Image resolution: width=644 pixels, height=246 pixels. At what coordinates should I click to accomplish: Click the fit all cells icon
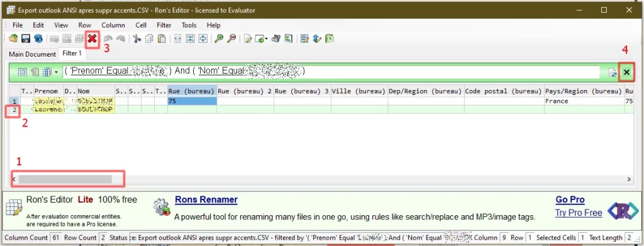point(203,38)
